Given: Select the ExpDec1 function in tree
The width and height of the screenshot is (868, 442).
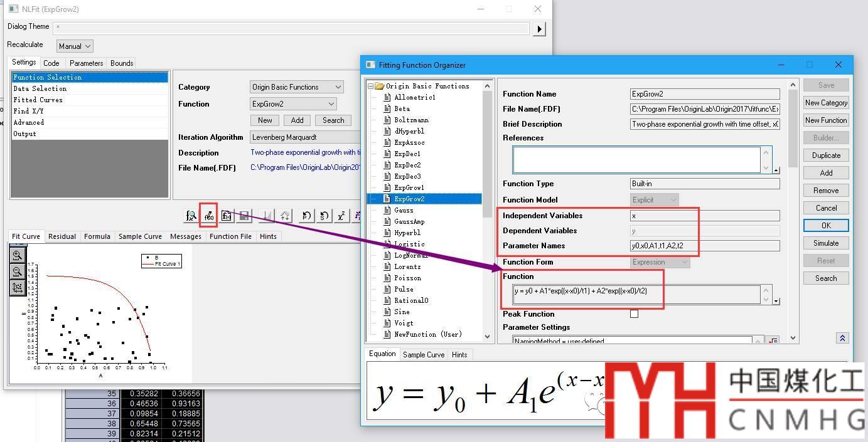Looking at the screenshot, I should pyautogui.click(x=407, y=154).
